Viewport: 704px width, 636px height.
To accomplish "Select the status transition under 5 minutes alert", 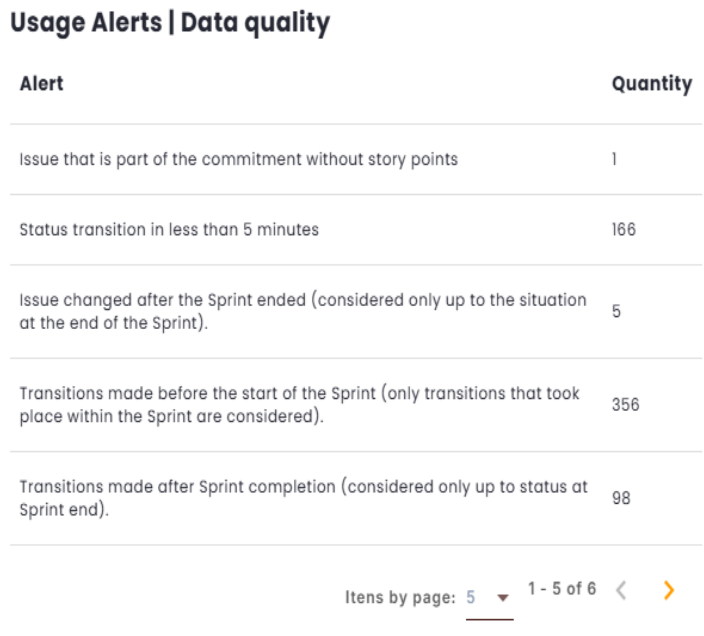I will 169,229.
